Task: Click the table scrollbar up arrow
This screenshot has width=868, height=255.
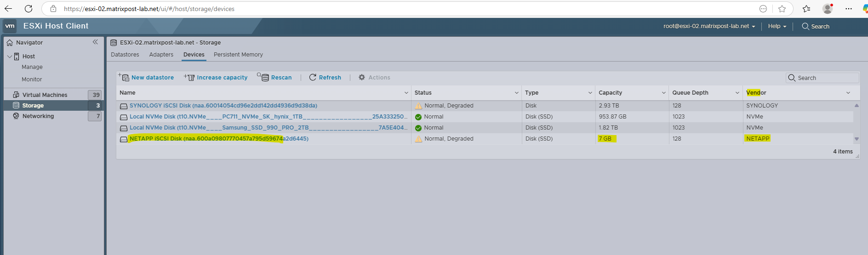Action: [x=857, y=106]
